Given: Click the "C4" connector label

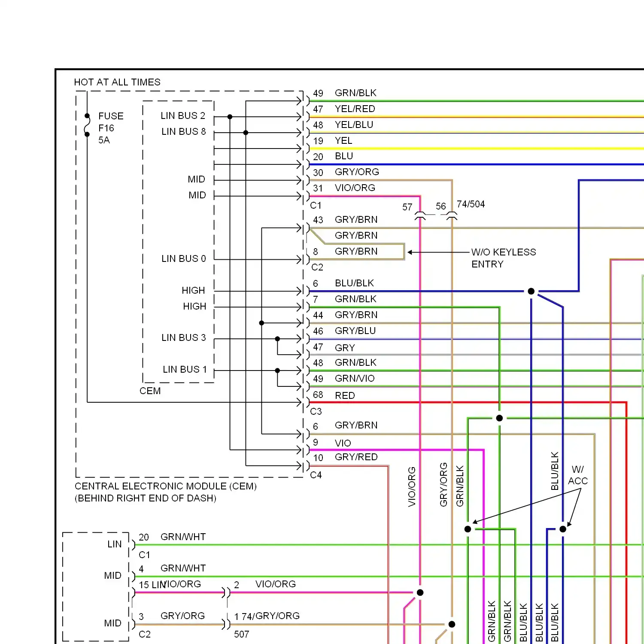Looking at the screenshot, I should click(x=316, y=475).
